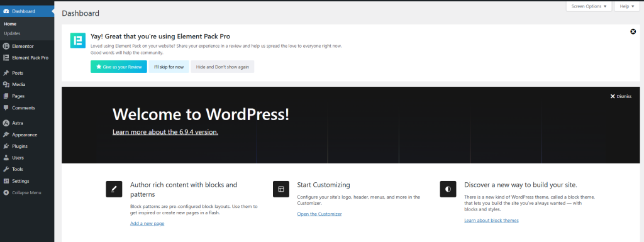Click the Start Customizing heading
644x242 pixels.
(x=323, y=185)
